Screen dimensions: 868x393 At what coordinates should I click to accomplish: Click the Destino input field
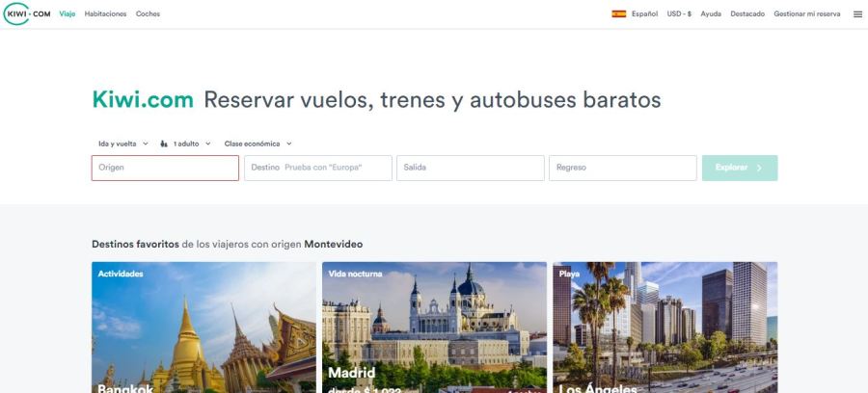click(x=318, y=168)
